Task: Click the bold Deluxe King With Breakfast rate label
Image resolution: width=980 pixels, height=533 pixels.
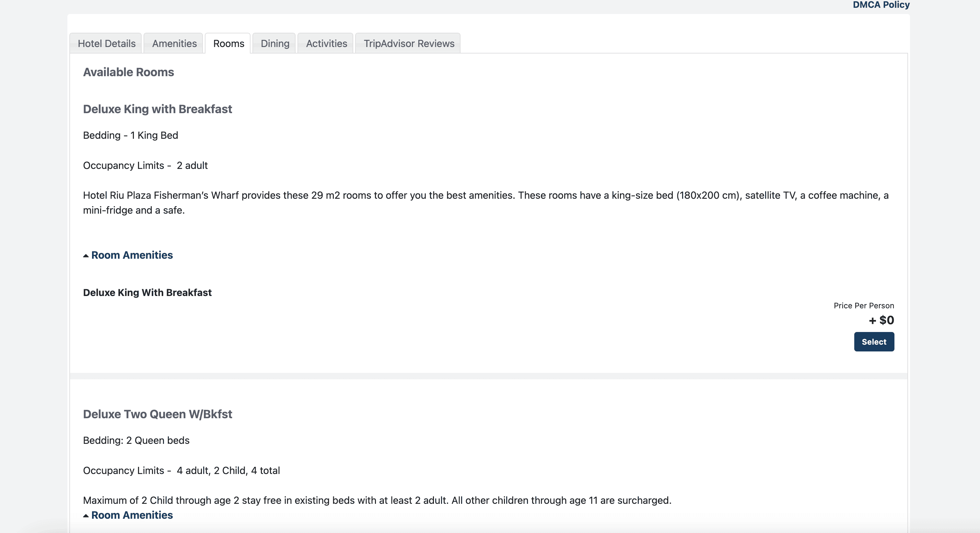Action: point(147,292)
